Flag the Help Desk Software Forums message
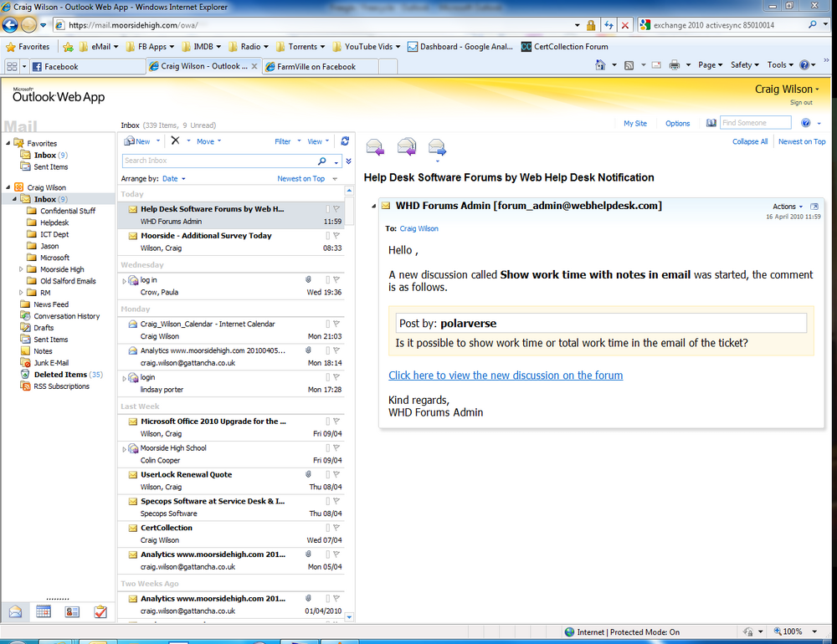Screen dimensions: 837x644 336,209
